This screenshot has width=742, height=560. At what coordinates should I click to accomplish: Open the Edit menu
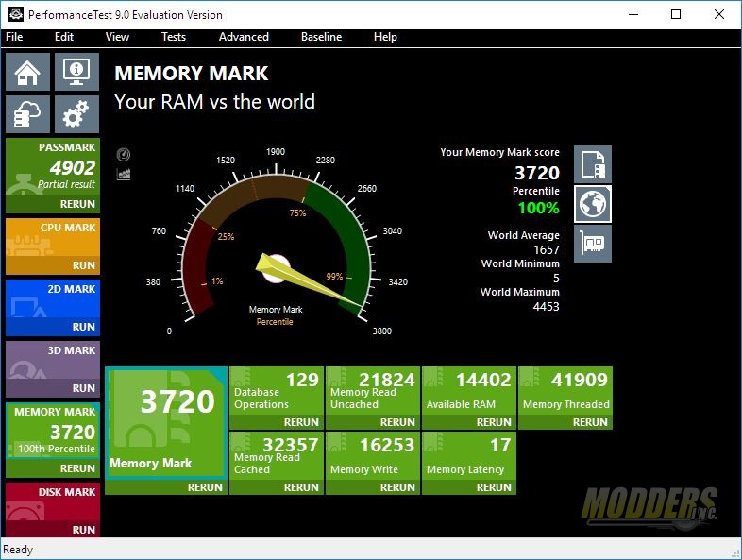(x=64, y=37)
